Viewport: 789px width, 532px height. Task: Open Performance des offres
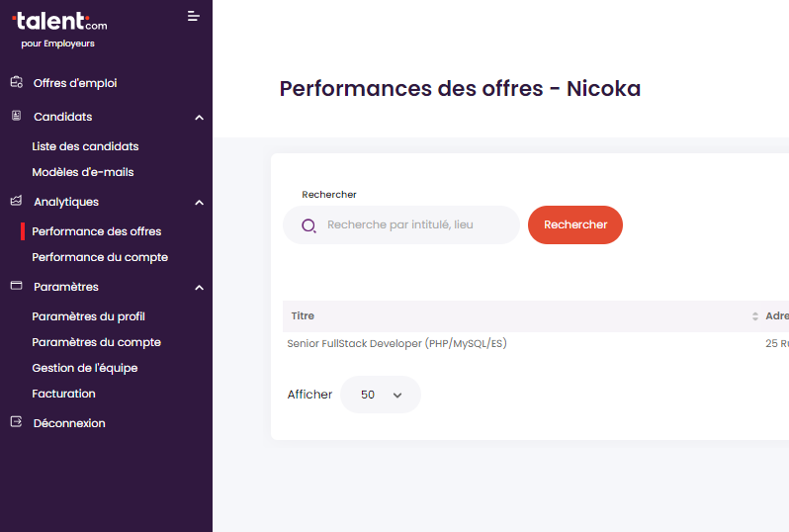click(97, 231)
